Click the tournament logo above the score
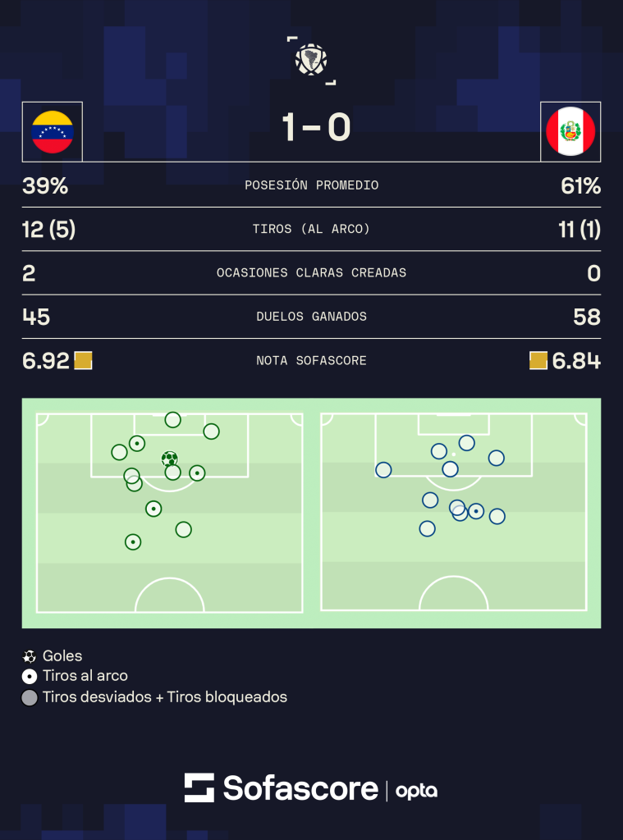This screenshot has width=623, height=840. (312, 60)
